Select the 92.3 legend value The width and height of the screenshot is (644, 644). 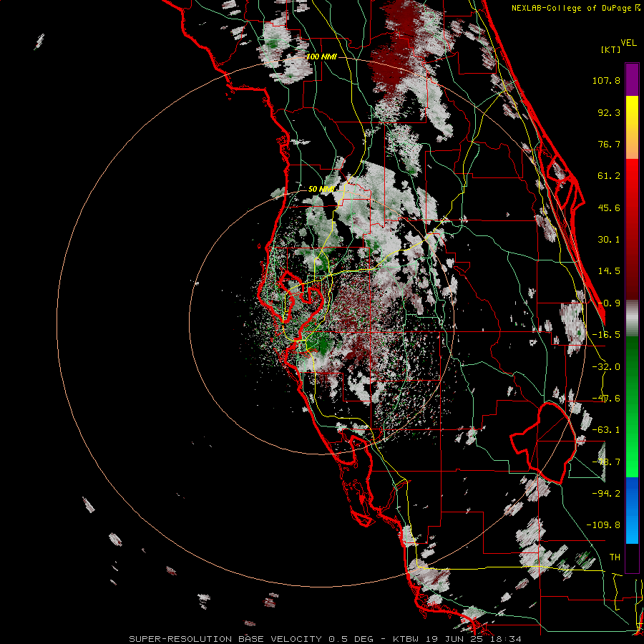[609, 112]
